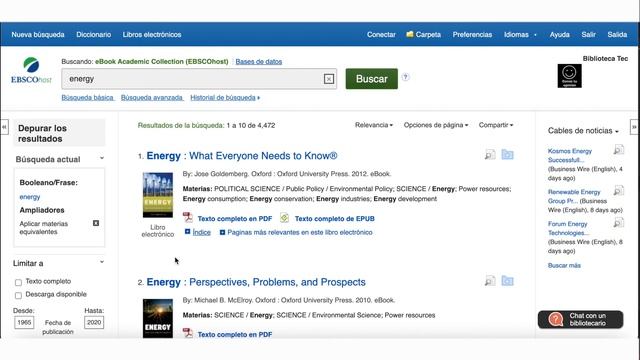
Task: Click the chat bubble icon in librarian chat
Action: pyautogui.click(x=556, y=319)
